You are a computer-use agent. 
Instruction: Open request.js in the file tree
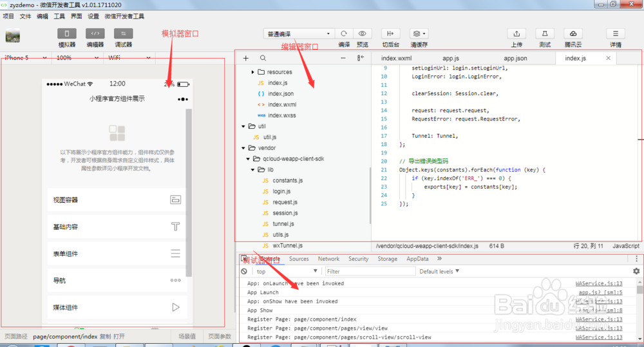tap(285, 202)
